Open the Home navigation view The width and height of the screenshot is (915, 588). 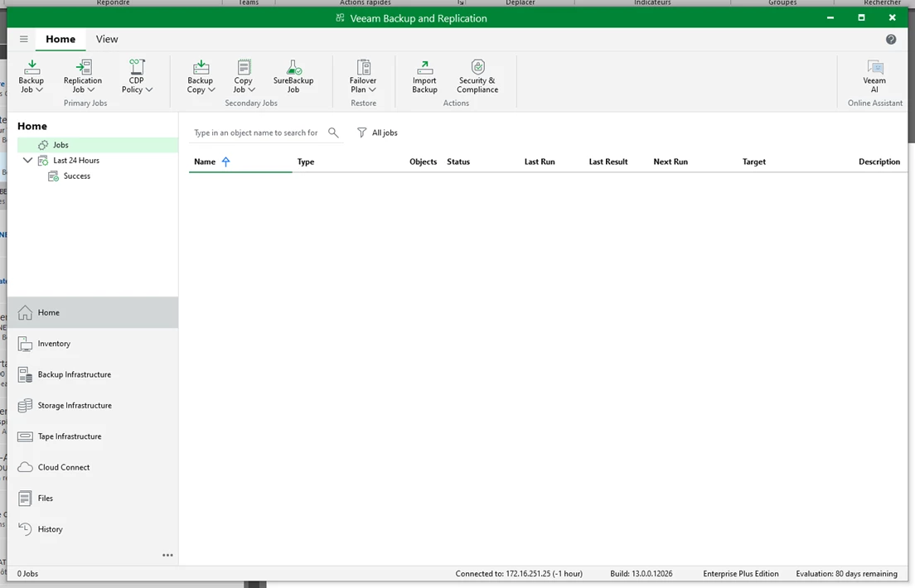click(93, 313)
